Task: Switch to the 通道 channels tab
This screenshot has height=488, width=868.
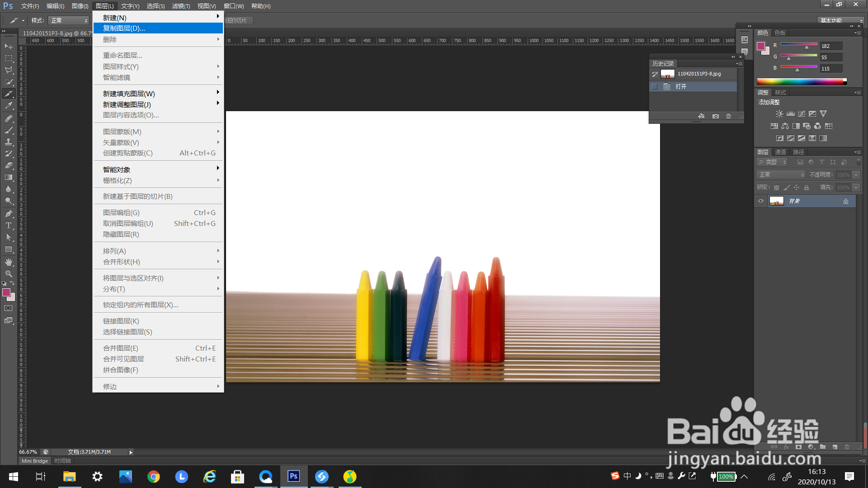Action: click(780, 152)
